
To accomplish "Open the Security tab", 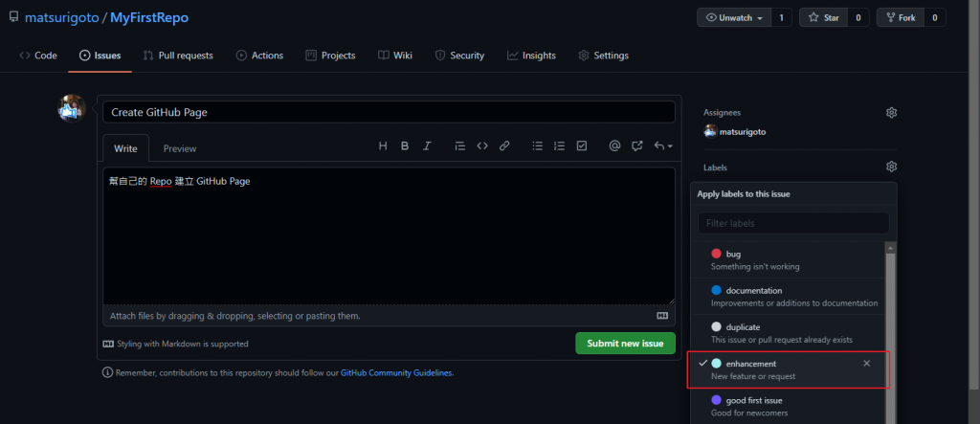I will point(459,55).
